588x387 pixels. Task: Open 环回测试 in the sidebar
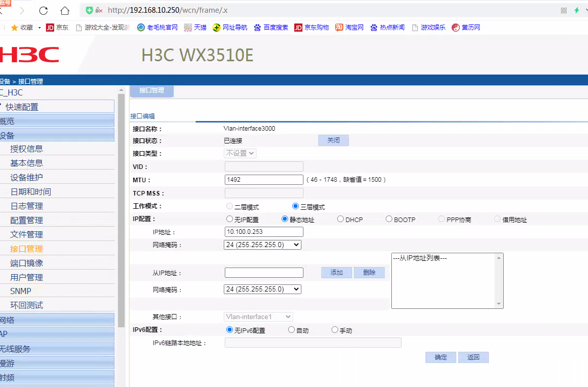tap(27, 305)
